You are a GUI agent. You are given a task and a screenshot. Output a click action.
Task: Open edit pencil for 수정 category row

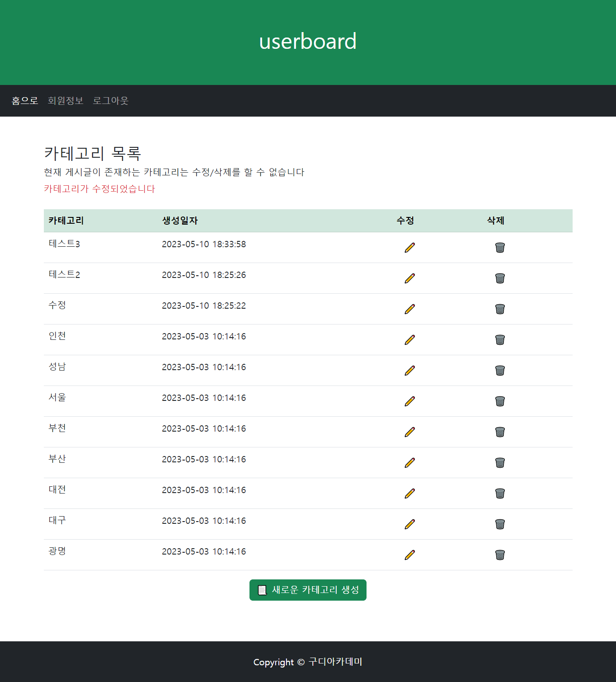409,309
